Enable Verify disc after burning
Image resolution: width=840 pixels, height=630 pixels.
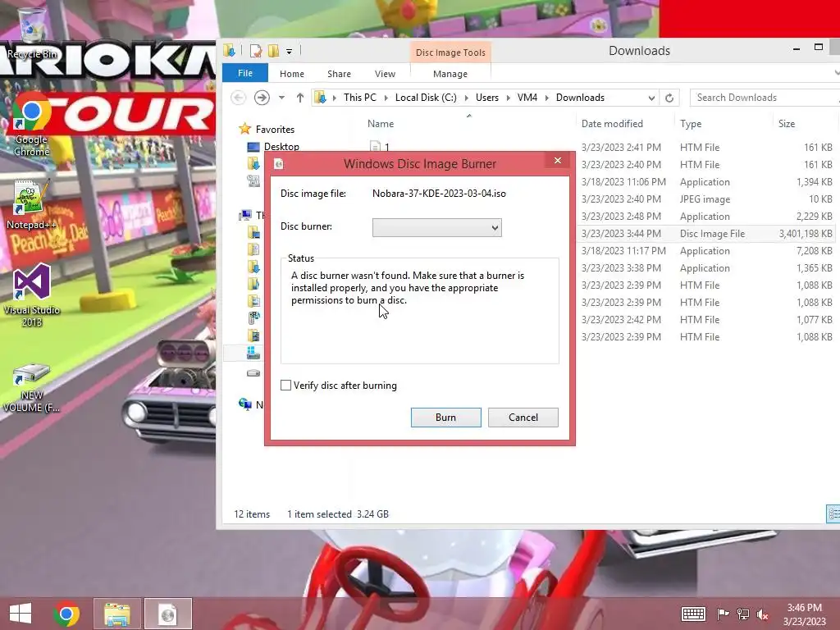pyautogui.click(x=285, y=386)
